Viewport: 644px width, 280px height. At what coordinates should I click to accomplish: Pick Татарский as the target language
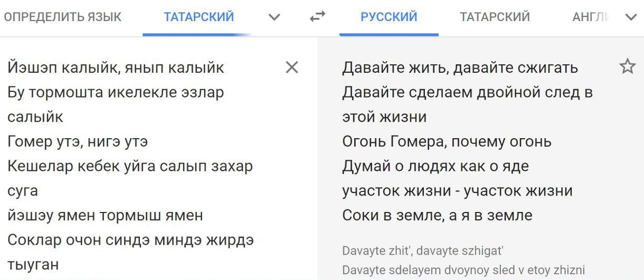[495, 17]
